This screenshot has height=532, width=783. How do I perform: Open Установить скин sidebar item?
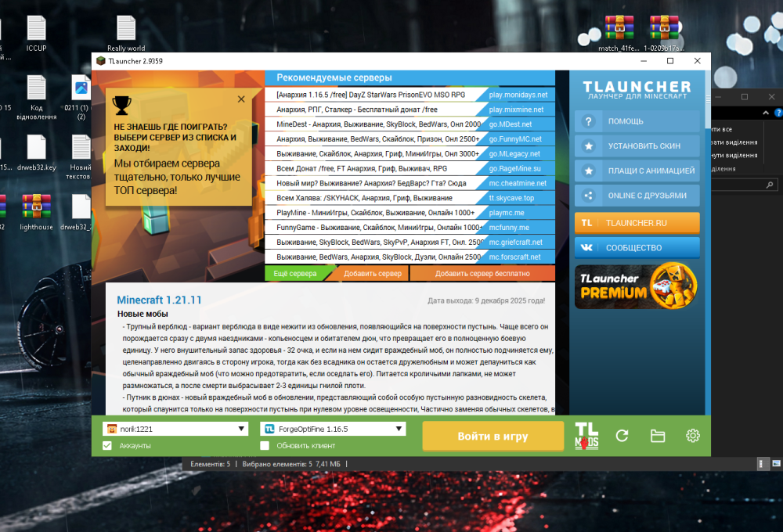pyautogui.click(x=637, y=146)
